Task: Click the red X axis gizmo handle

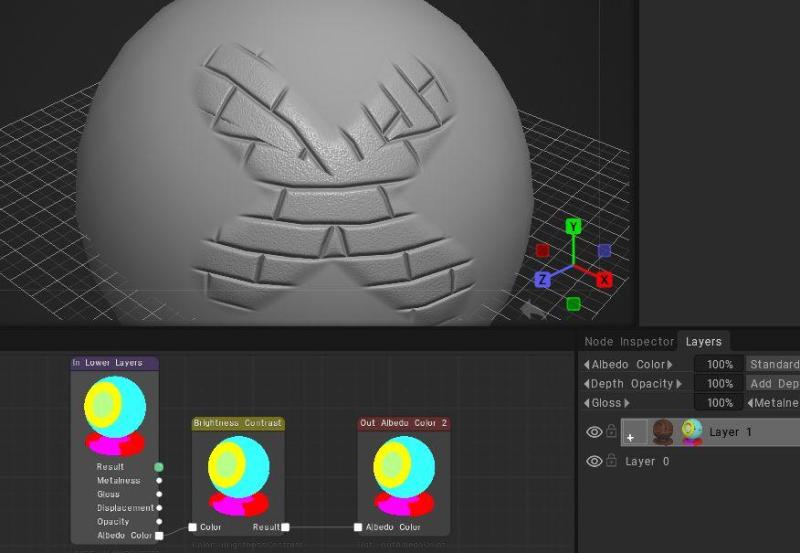Action: coord(604,280)
